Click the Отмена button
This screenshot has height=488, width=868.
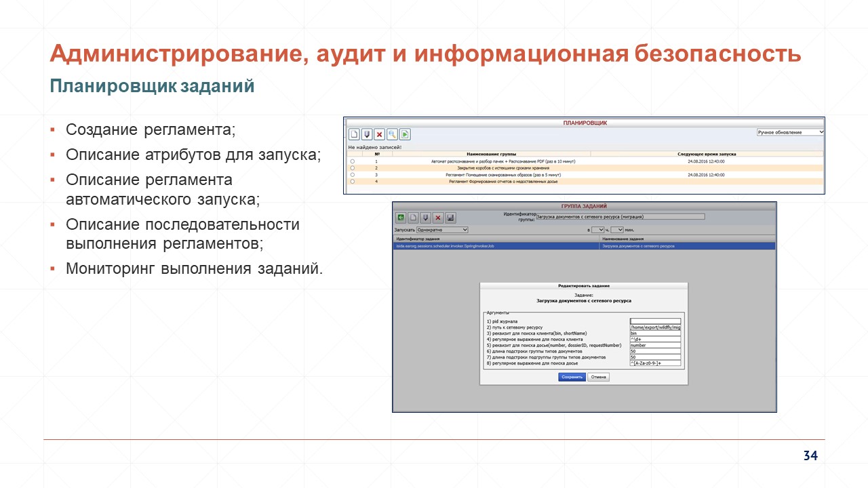click(x=598, y=377)
